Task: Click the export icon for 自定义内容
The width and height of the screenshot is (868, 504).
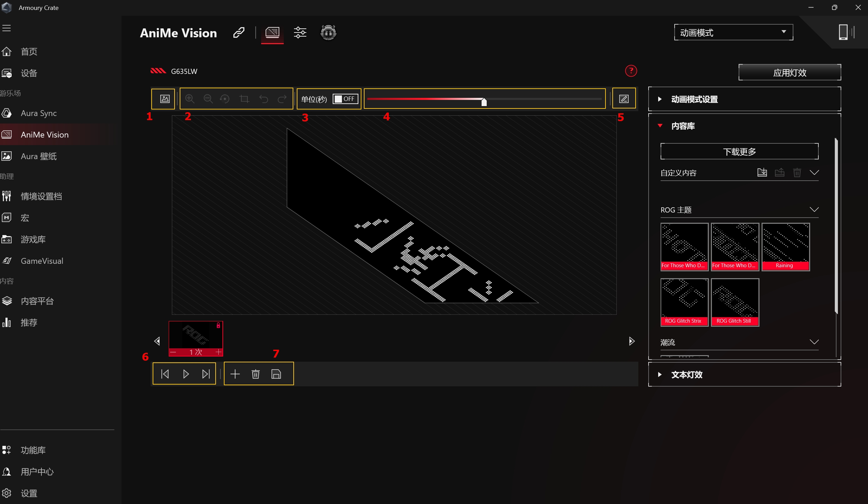Action: point(779,172)
